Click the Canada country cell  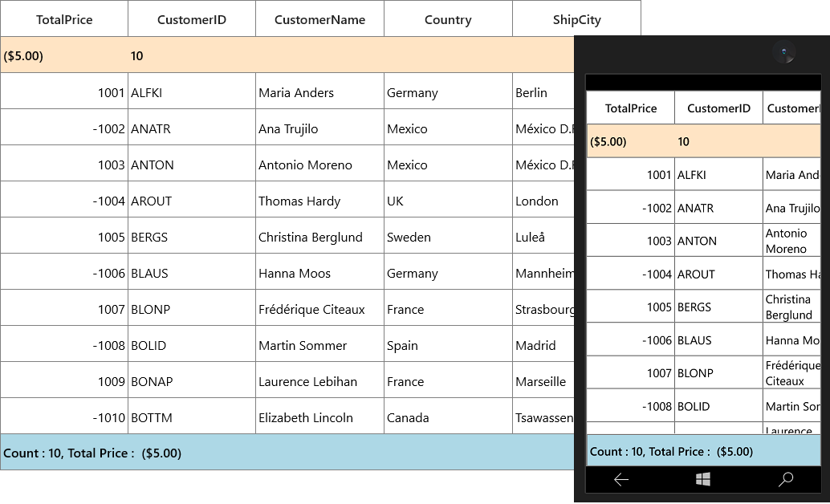pyautogui.click(x=449, y=417)
